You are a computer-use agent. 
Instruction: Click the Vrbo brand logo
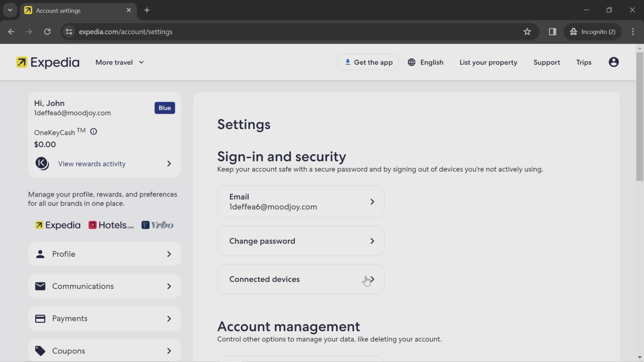[157, 225]
